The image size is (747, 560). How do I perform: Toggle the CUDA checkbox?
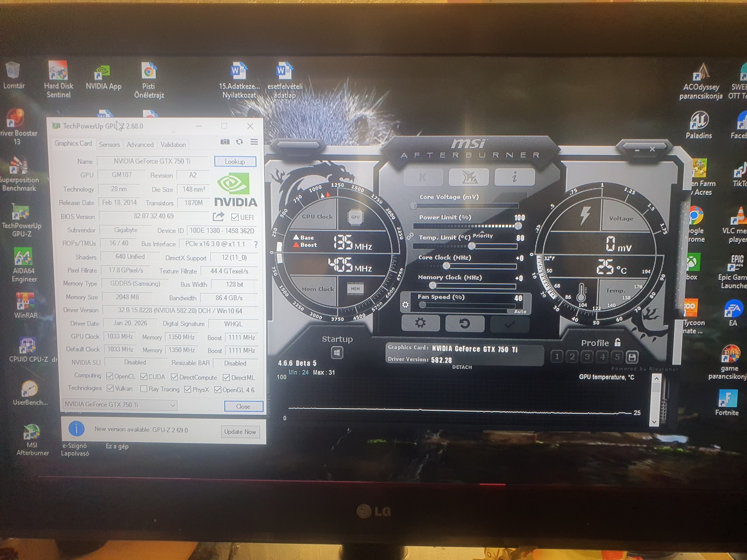144,377
